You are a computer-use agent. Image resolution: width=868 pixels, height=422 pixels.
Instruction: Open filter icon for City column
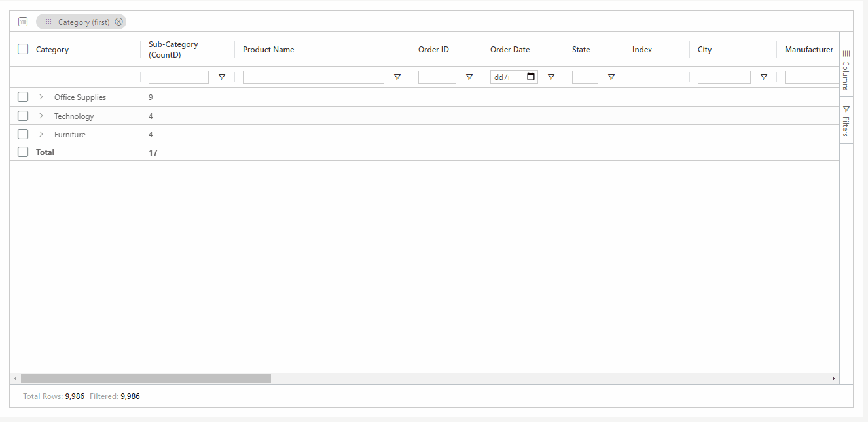pyautogui.click(x=764, y=77)
